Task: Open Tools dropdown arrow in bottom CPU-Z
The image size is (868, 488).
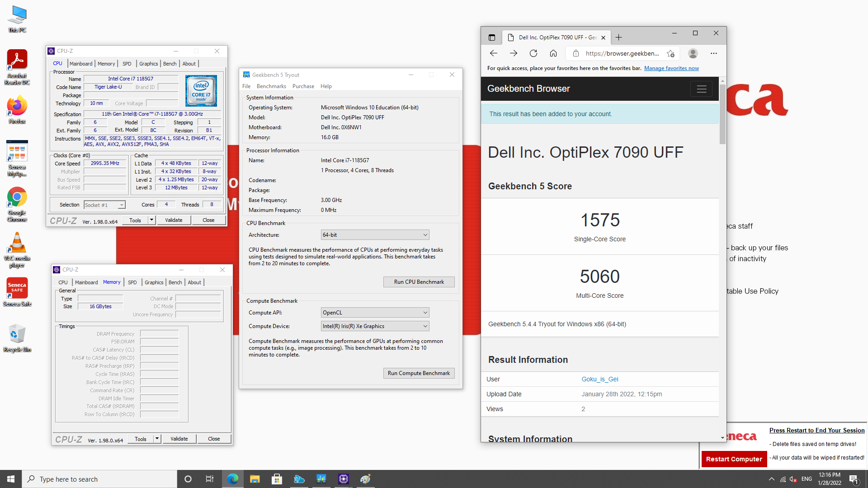Action: [157, 439]
